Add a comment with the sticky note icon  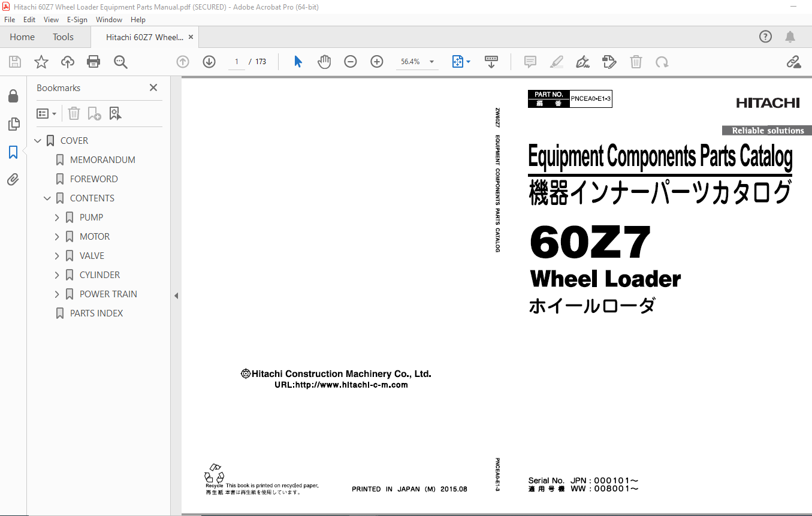(530, 62)
